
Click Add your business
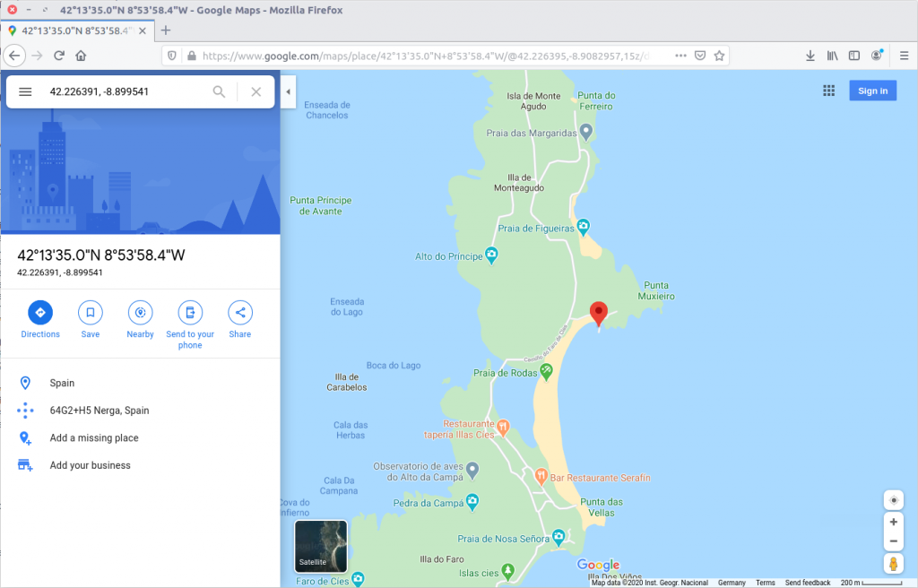click(91, 465)
